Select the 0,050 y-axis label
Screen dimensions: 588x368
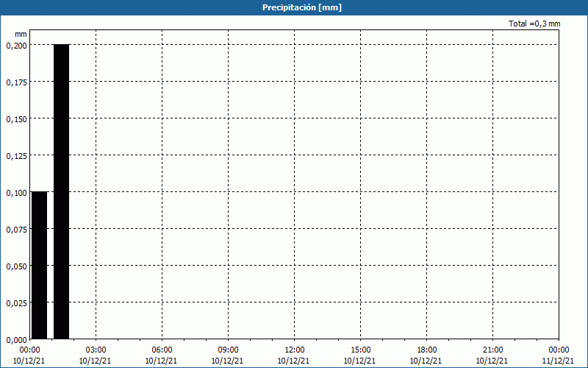pos(16,266)
